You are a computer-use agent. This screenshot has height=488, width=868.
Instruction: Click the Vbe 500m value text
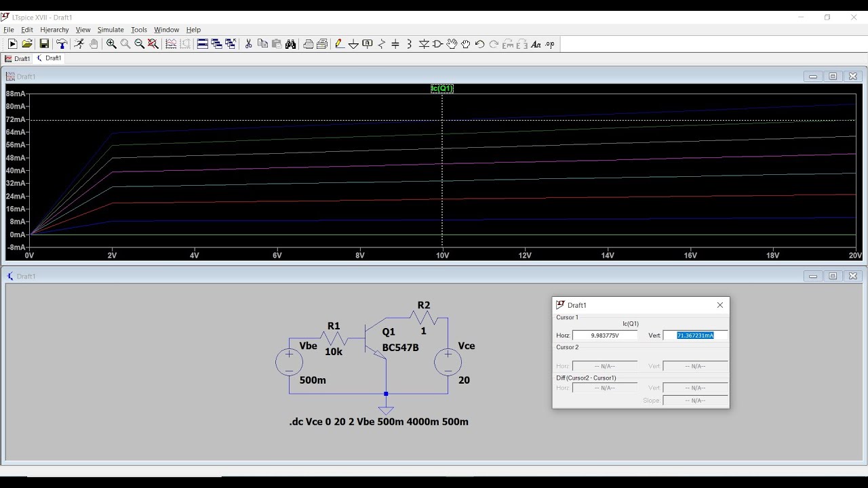(313, 380)
